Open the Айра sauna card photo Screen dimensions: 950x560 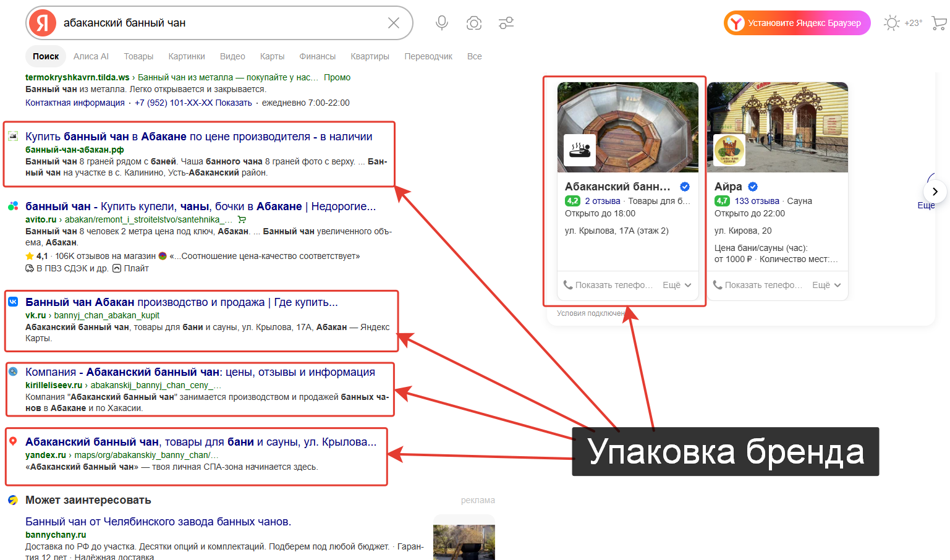pyautogui.click(x=778, y=127)
